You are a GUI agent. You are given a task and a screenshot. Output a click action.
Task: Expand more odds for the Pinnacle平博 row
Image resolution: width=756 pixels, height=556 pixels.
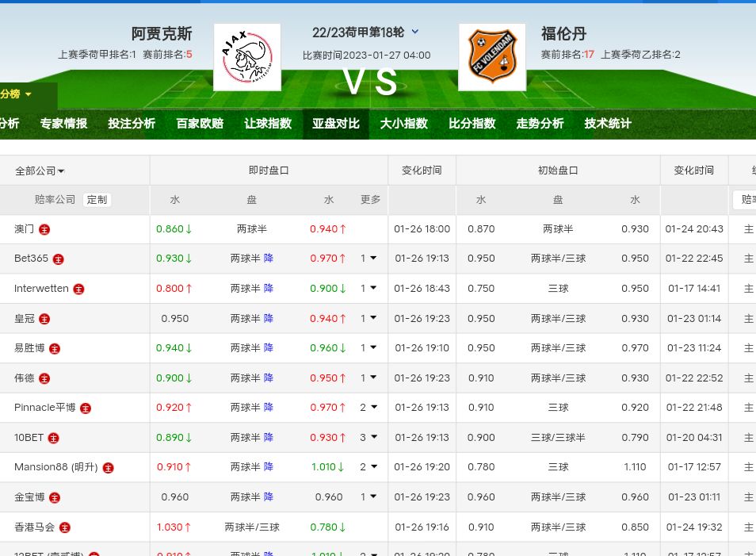(x=368, y=408)
